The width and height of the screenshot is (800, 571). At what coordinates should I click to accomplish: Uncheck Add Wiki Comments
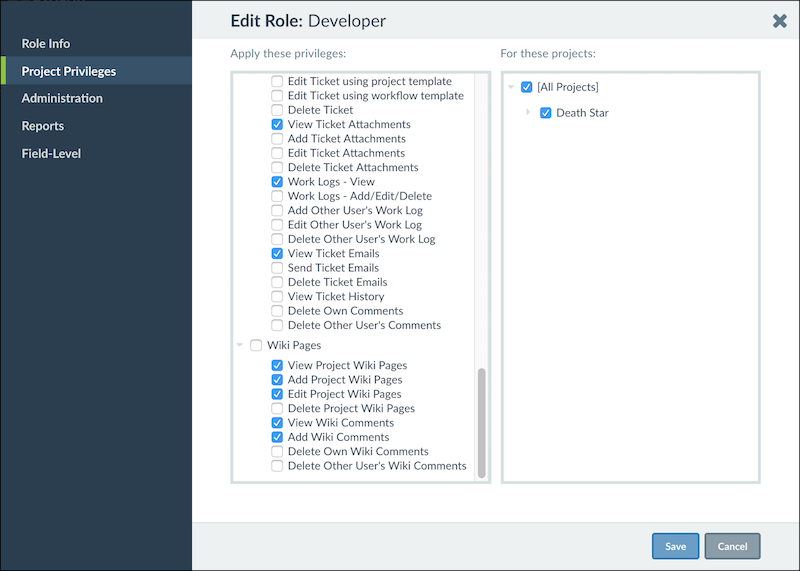pos(277,437)
